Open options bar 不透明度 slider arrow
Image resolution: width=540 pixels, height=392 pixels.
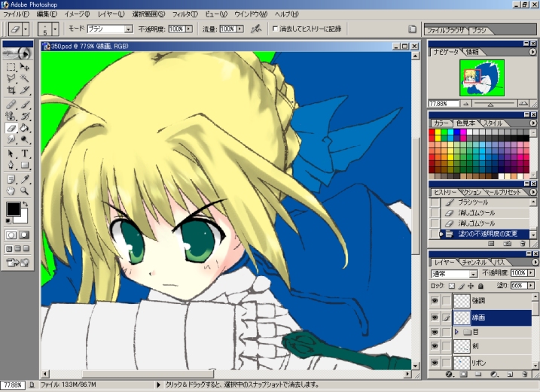[189, 29]
